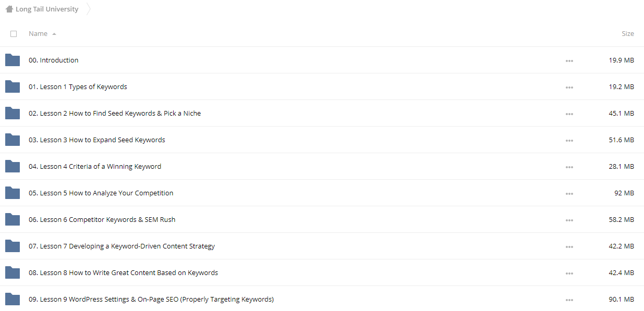
Task: Click folder icon for Lesson 1 Types of Keywords
Action: (13, 86)
